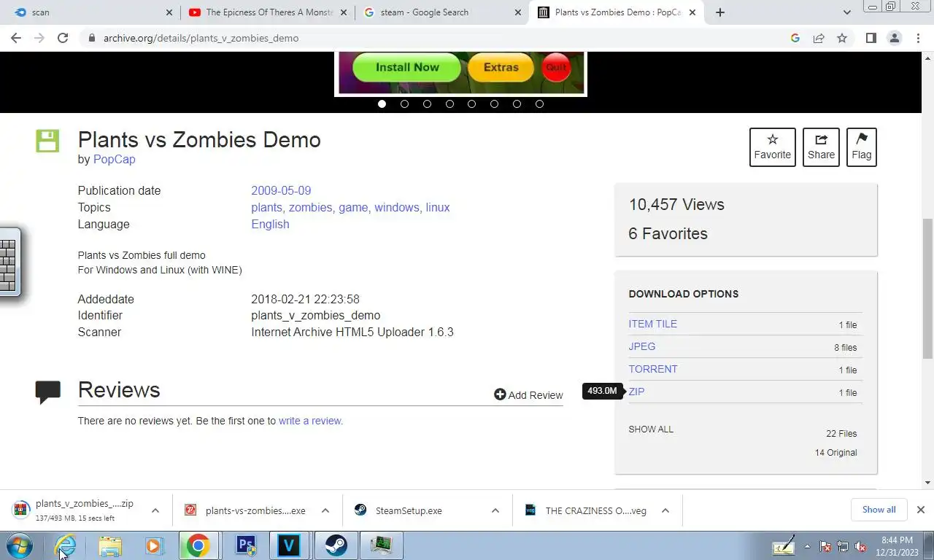Download the ZIP file

point(636,392)
